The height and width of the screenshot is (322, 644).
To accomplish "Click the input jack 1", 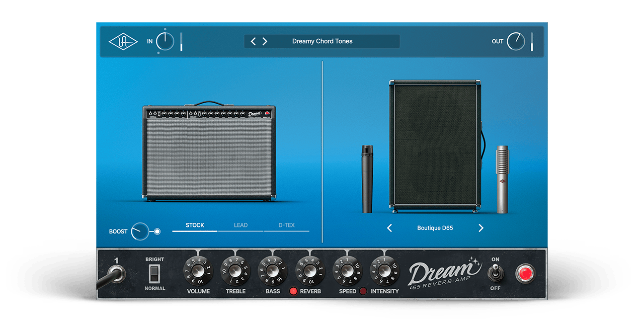I will pyautogui.click(x=116, y=275).
